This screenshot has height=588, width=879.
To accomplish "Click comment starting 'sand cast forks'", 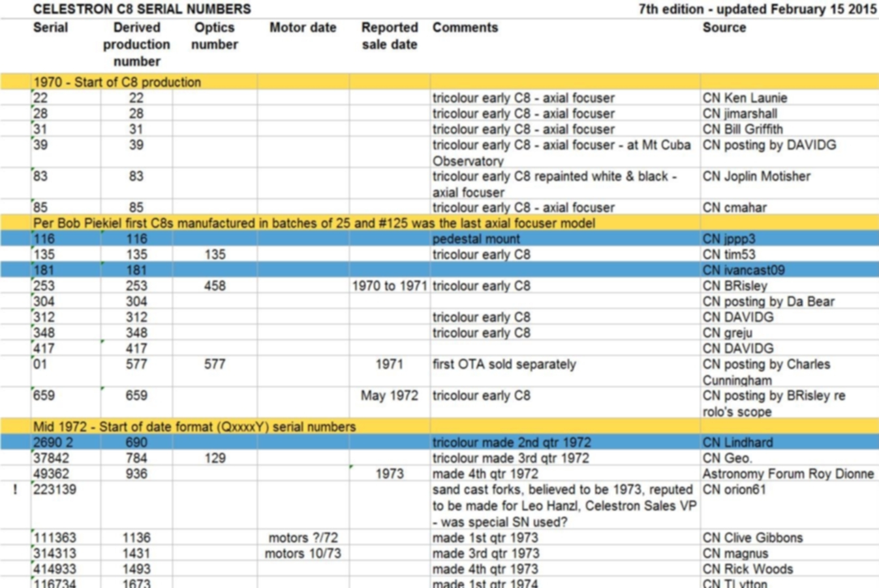I will click(564, 506).
